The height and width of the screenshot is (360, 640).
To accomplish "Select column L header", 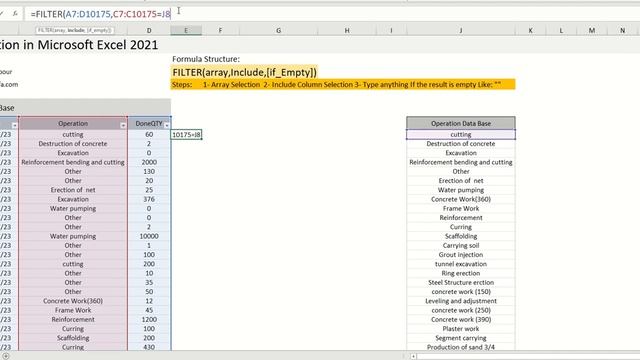I will pos(561,31).
